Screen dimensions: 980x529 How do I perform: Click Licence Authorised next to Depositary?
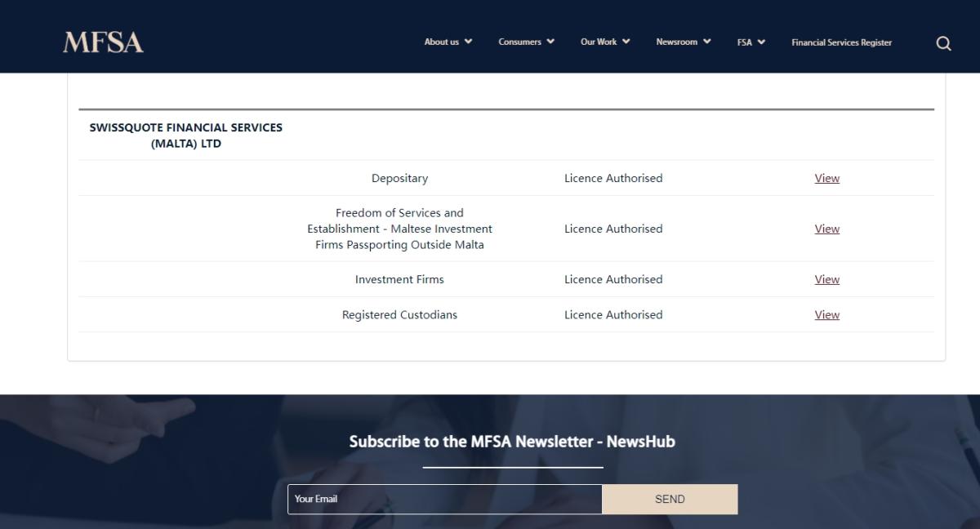pyautogui.click(x=613, y=178)
